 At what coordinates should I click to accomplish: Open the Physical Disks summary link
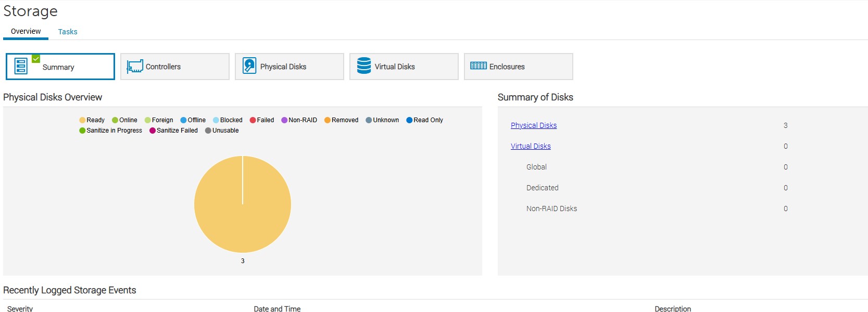pyautogui.click(x=533, y=125)
